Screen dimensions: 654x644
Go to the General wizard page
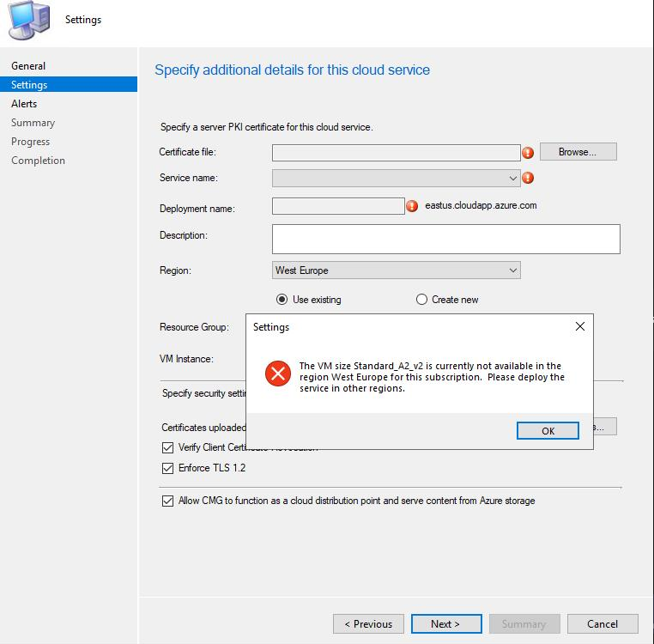click(28, 66)
